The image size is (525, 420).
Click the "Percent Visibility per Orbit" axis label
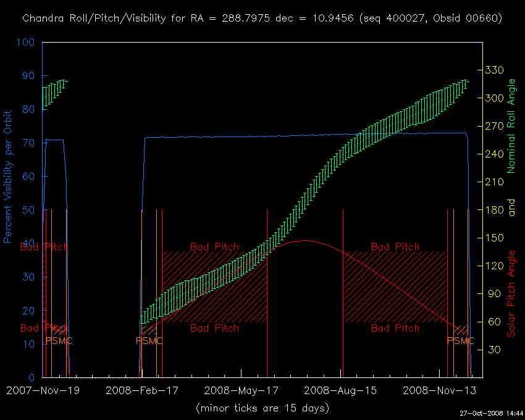9,177
